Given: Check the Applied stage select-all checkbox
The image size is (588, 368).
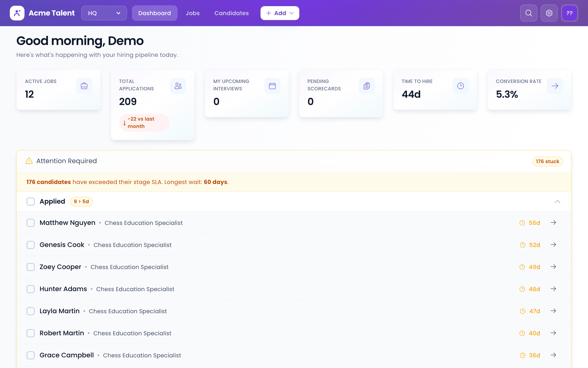Looking at the screenshot, I should [31, 202].
